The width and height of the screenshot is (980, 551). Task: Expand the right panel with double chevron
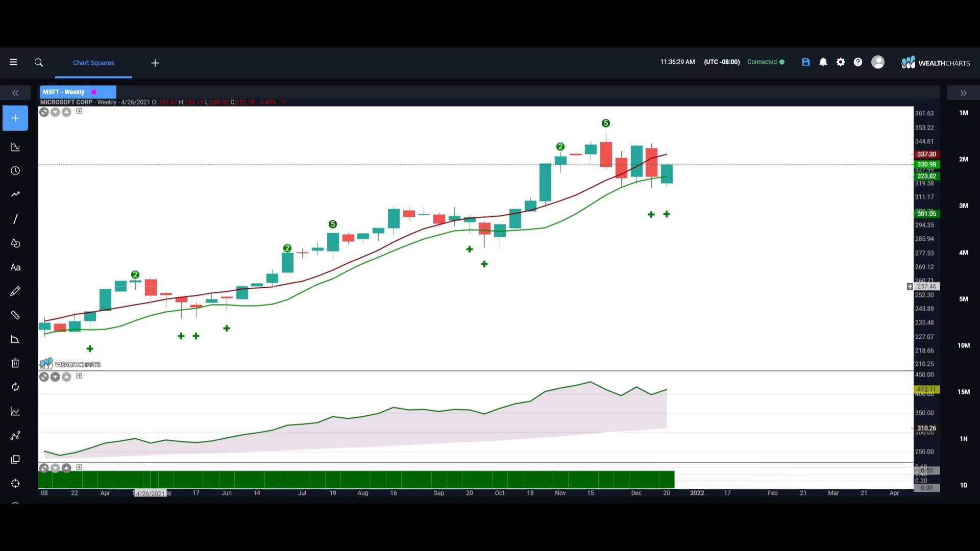pyautogui.click(x=964, y=93)
